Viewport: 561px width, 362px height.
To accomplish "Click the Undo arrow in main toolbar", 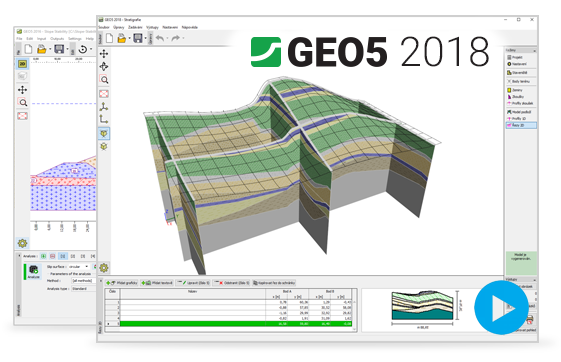I will click(160, 38).
